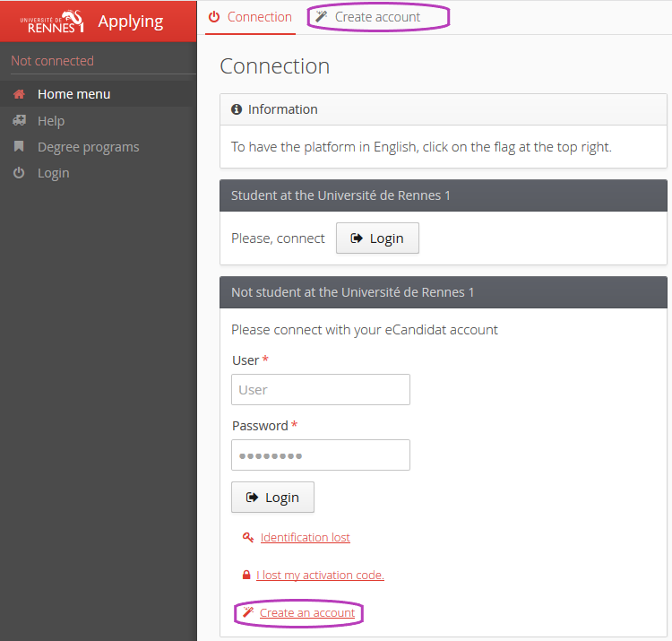This screenshot has height=641, width=672.
Task: Focus the User input field
Action: tap(321, 390)
